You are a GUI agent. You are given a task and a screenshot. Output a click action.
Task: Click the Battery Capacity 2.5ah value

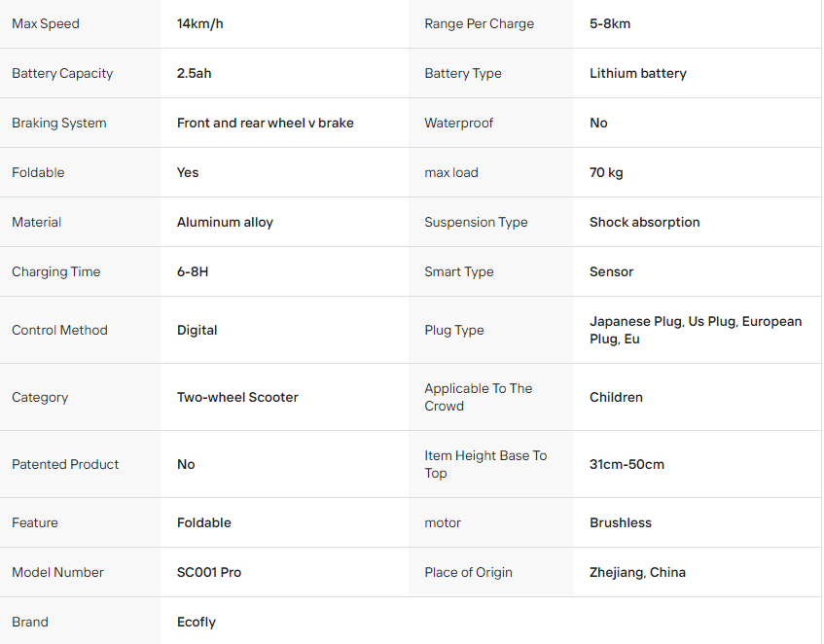click(x=194, y=73)
